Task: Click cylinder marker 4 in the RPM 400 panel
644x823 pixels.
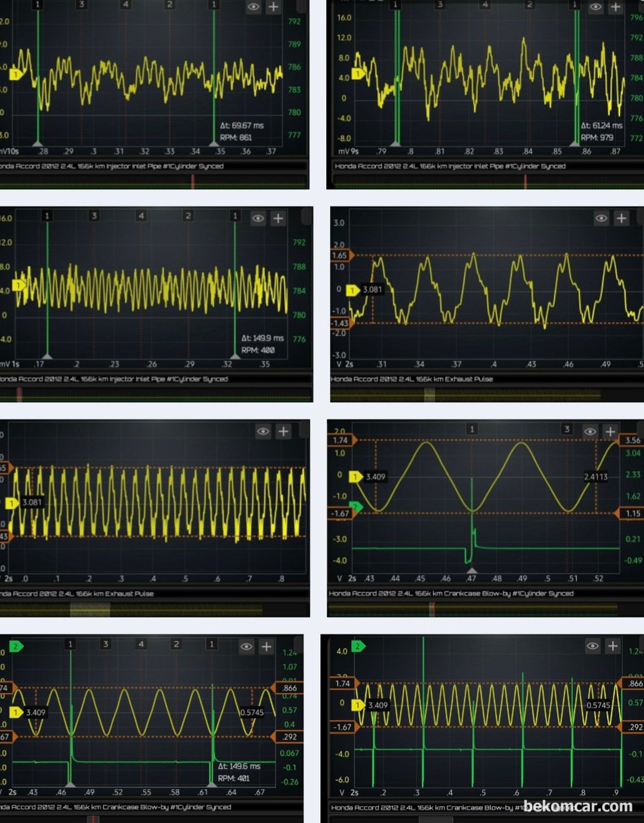Action: [x=141, y=215]
